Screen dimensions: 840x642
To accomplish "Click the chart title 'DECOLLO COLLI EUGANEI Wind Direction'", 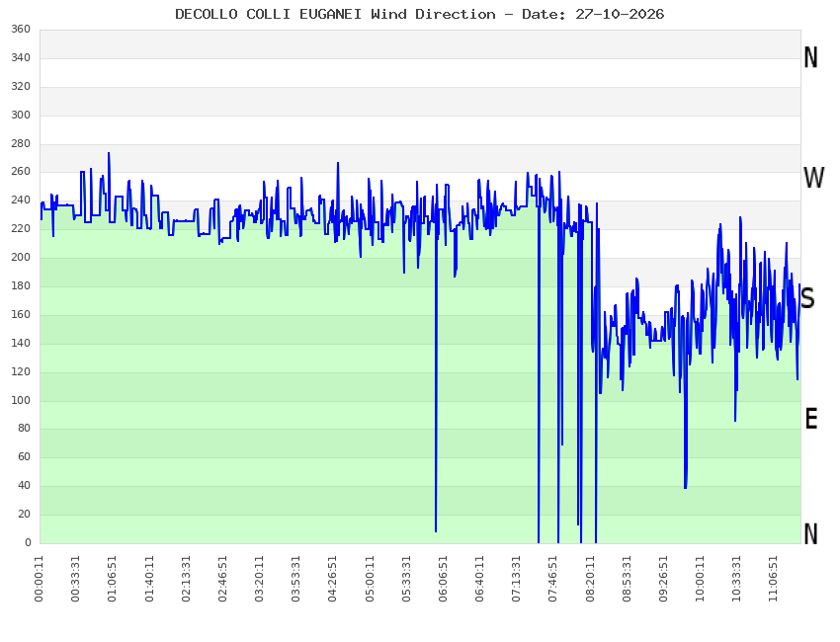I will (x=335, y=15).
